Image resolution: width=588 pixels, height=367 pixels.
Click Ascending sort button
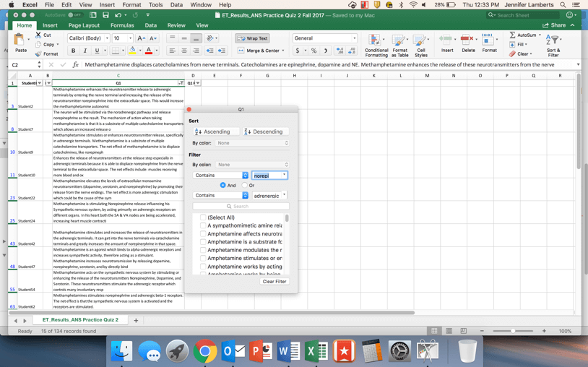pos(217,131)
